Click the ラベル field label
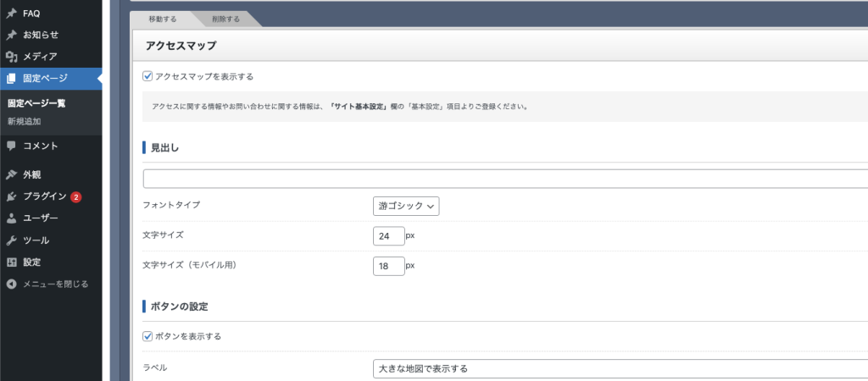The height and width of the screenshot is (381, 868). point(154,367)
